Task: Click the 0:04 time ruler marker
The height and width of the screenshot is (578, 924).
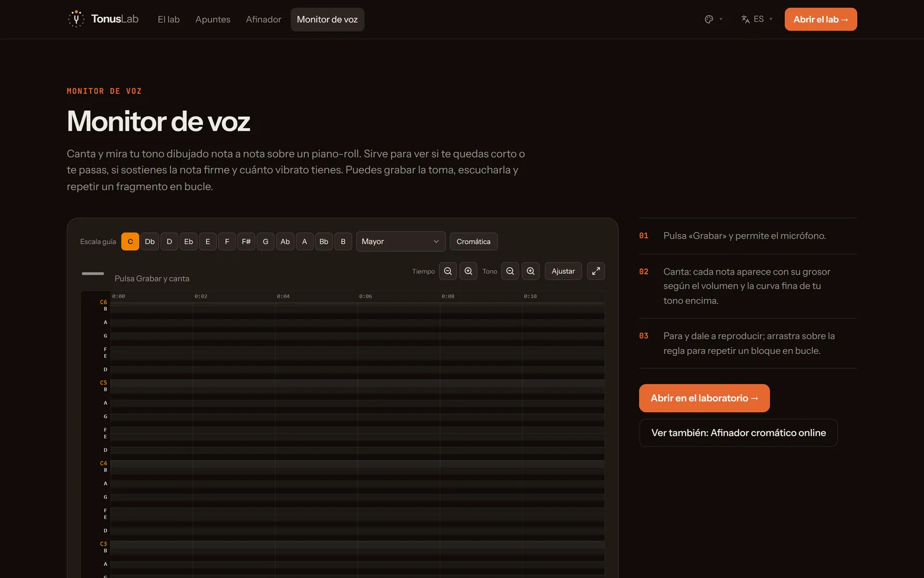Action: (x=283, y=296)
